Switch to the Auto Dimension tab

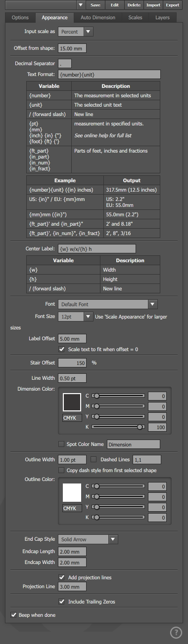click(x=98, y=18)
